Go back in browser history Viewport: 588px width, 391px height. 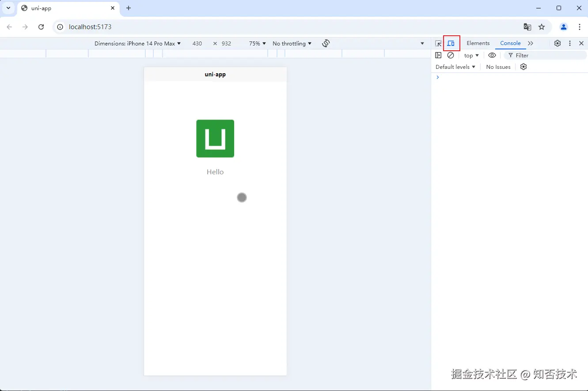click(x=9, y=27)
